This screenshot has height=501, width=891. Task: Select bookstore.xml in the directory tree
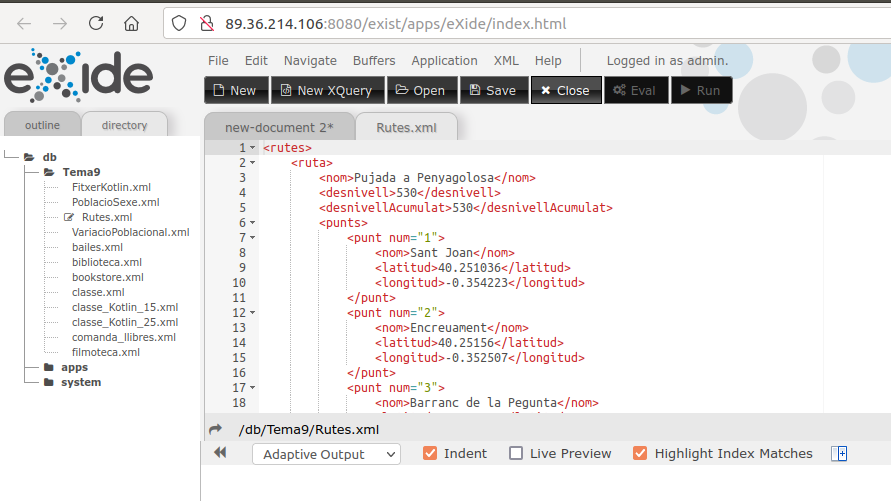tap(107, 277)
